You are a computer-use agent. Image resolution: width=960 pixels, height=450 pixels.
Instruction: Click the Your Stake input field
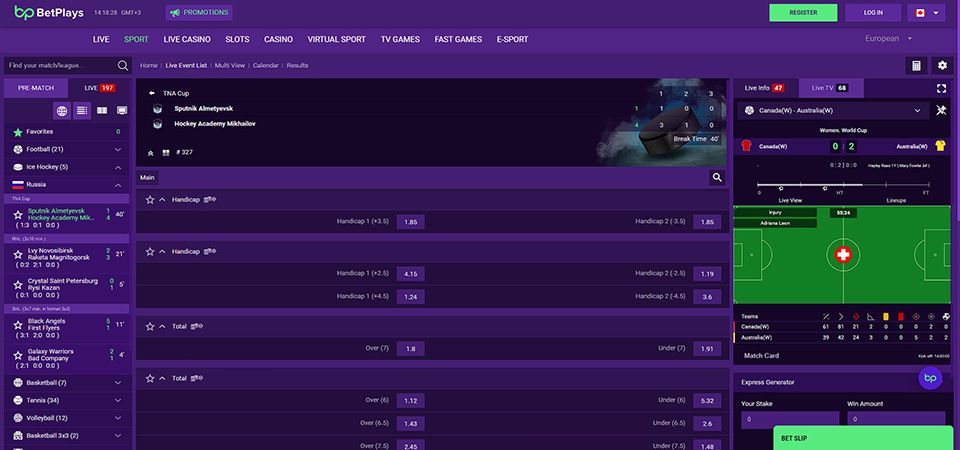click(x=790, y=420)
